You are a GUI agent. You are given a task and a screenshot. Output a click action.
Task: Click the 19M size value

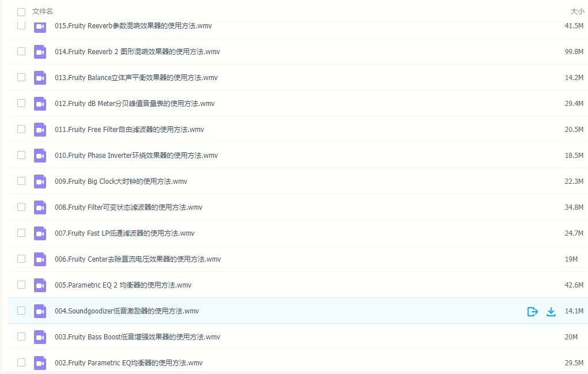(x=571, y=259)
